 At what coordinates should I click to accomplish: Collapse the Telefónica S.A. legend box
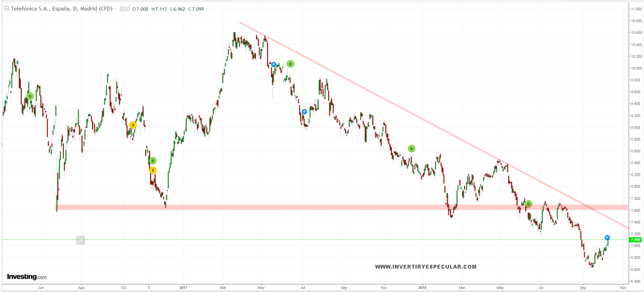pyautogui.click(x=6, y=9)
